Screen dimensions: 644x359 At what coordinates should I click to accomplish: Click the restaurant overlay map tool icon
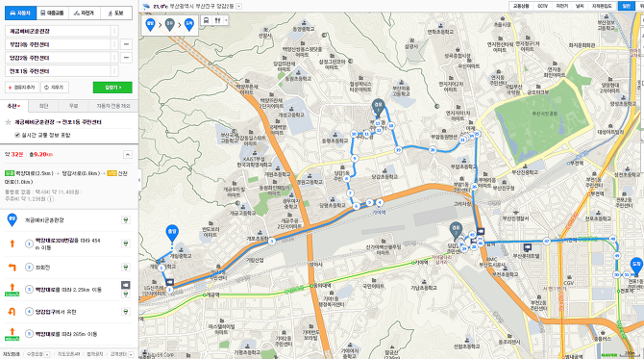[x=217, y=20]
